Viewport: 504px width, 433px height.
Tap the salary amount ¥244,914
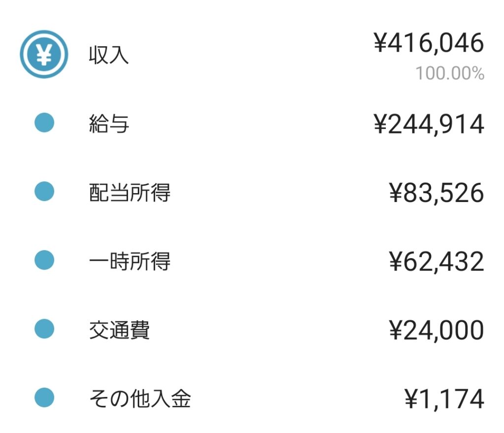coord(429,124)
